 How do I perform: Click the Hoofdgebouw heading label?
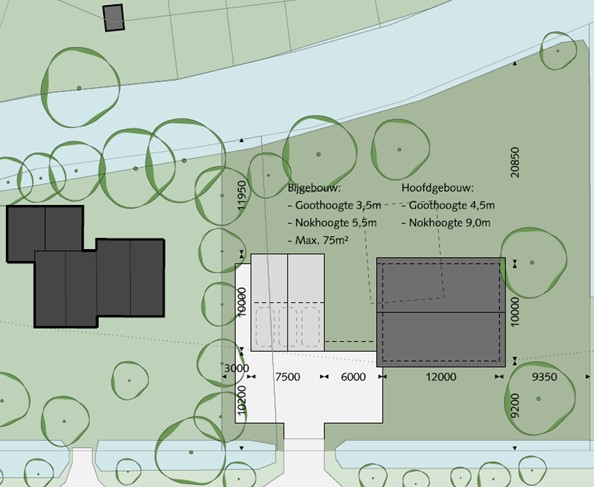438,188
